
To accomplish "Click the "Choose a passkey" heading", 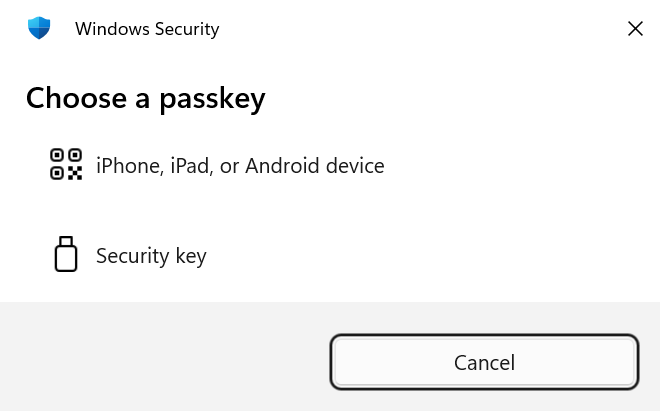I will [145, 98].
